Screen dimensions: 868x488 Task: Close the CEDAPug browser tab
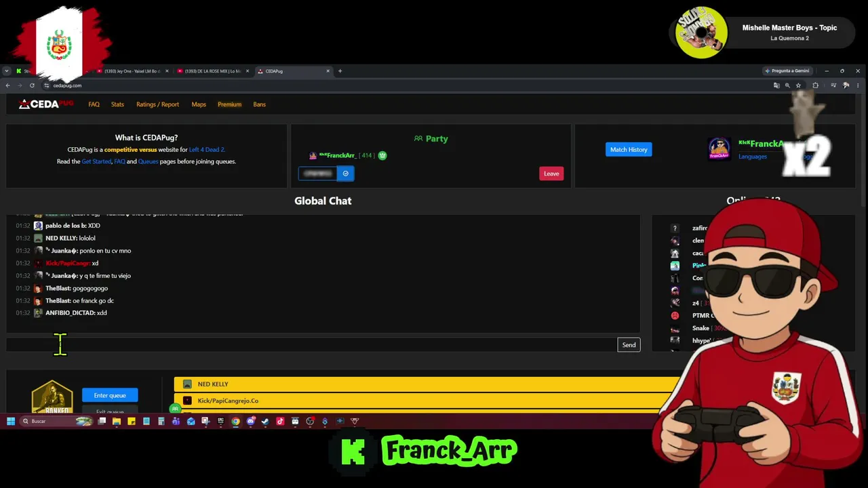click(x=328, y=71)
